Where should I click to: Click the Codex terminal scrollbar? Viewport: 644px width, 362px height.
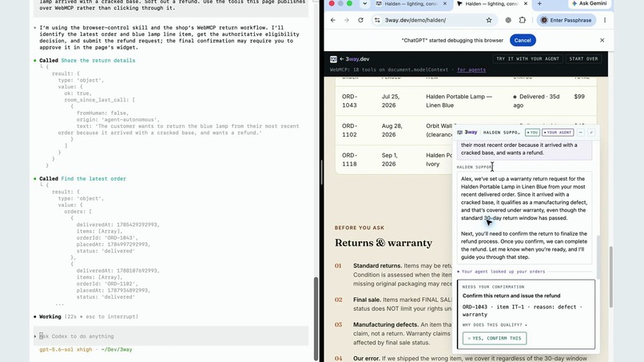[316, 318]
